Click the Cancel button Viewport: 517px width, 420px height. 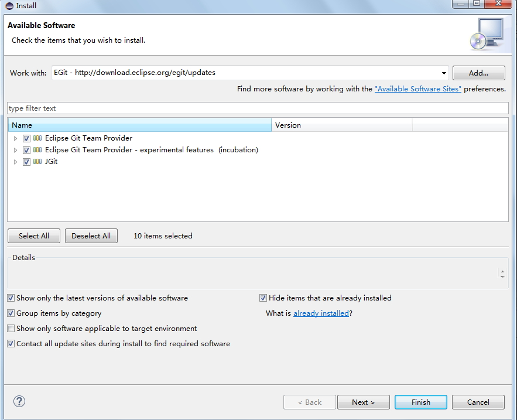pyautogui.click(x=478, y=402)
